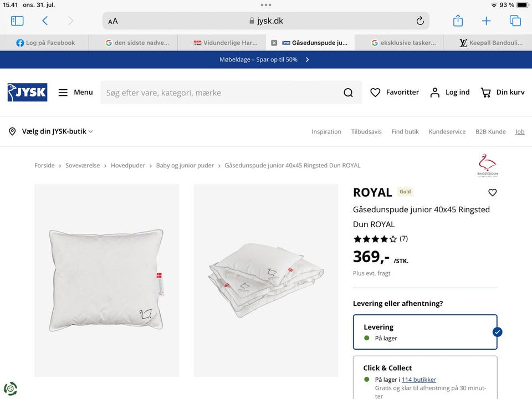
Task: Open Din kurv shopping cart
Action: [x=502, y=93]
